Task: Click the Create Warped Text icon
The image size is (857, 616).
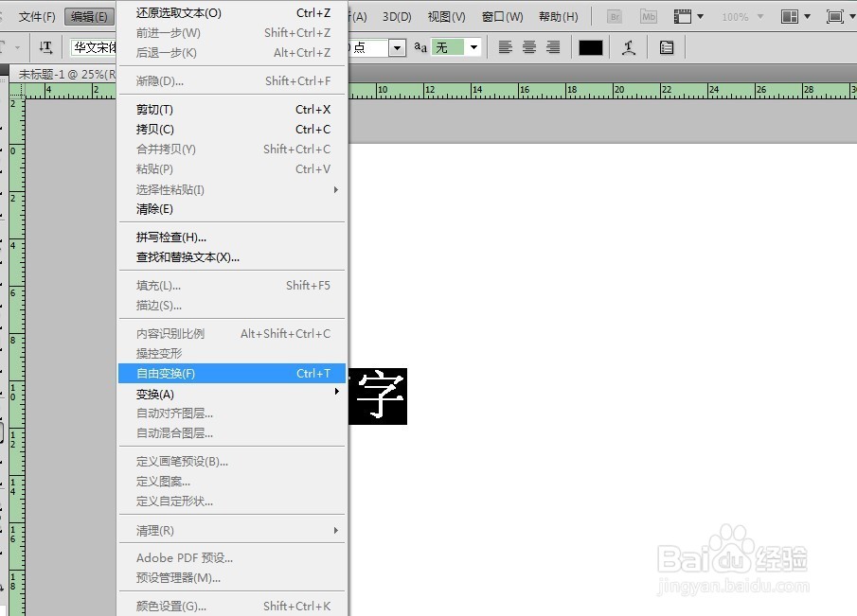Action: tap(629, 46)
